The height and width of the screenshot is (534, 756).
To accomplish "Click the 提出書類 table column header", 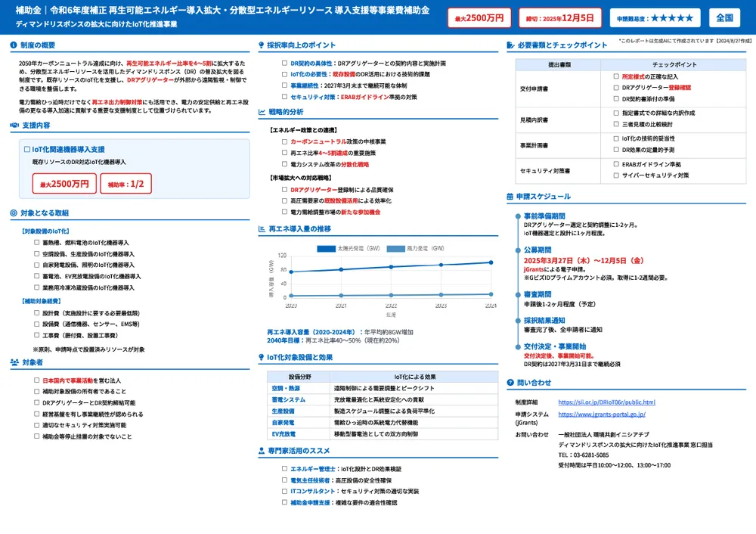I will point(559,64).
